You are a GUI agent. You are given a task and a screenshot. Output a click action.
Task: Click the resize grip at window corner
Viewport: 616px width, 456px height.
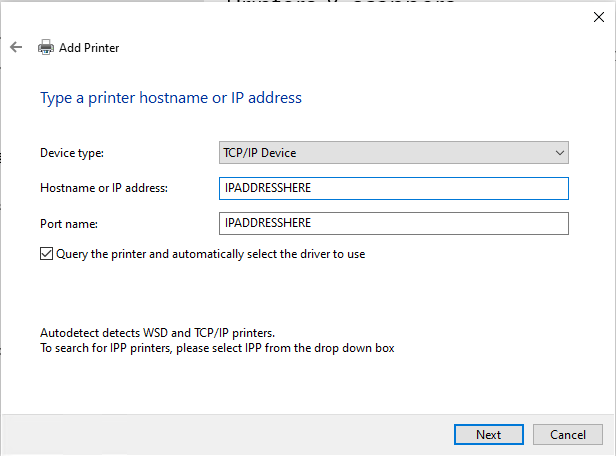tap(610, 450)
